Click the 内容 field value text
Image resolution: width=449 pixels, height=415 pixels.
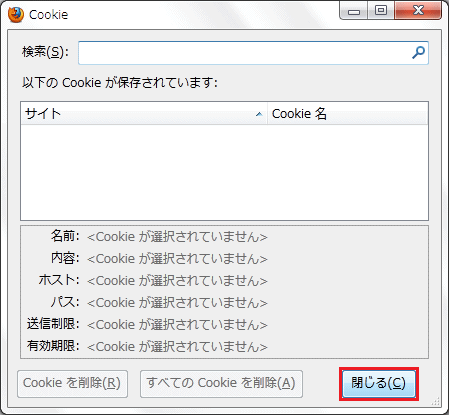177,259
